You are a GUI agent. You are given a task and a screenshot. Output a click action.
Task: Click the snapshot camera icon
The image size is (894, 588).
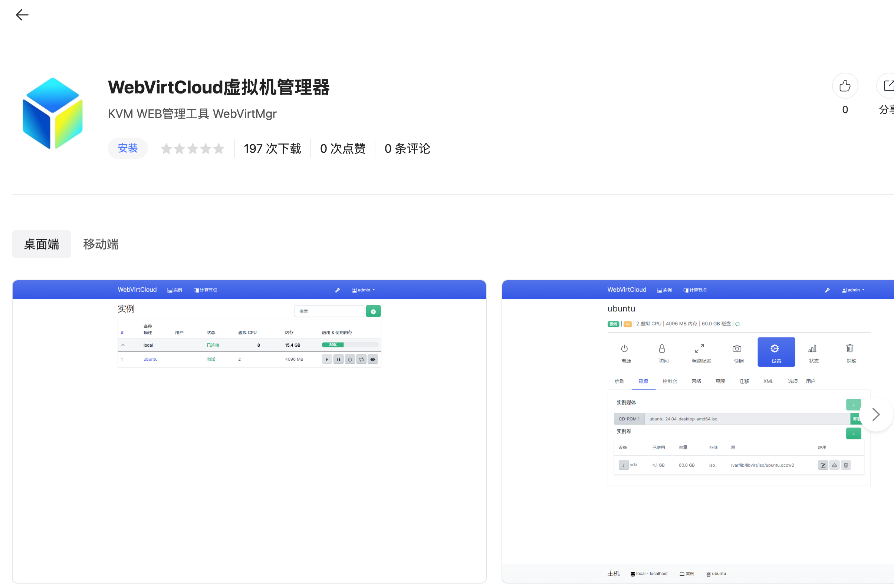tap(737, 349)
